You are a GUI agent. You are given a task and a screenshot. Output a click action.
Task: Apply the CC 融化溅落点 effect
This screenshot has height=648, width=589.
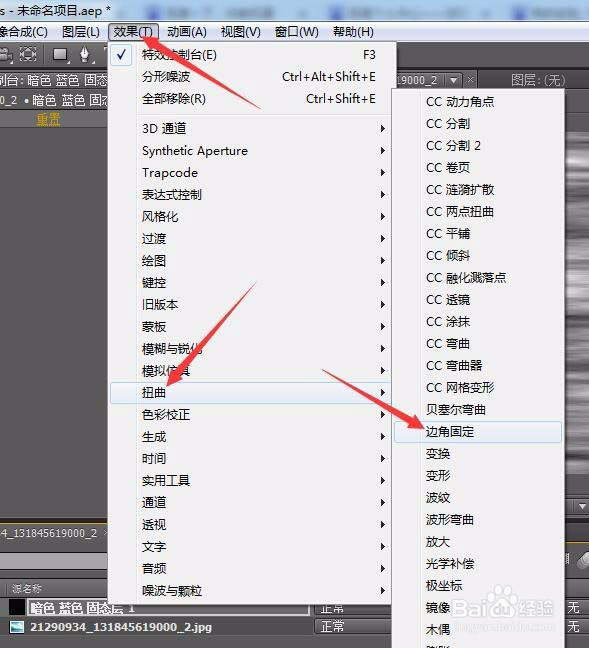pyautogui.click(x=478, y=277)
